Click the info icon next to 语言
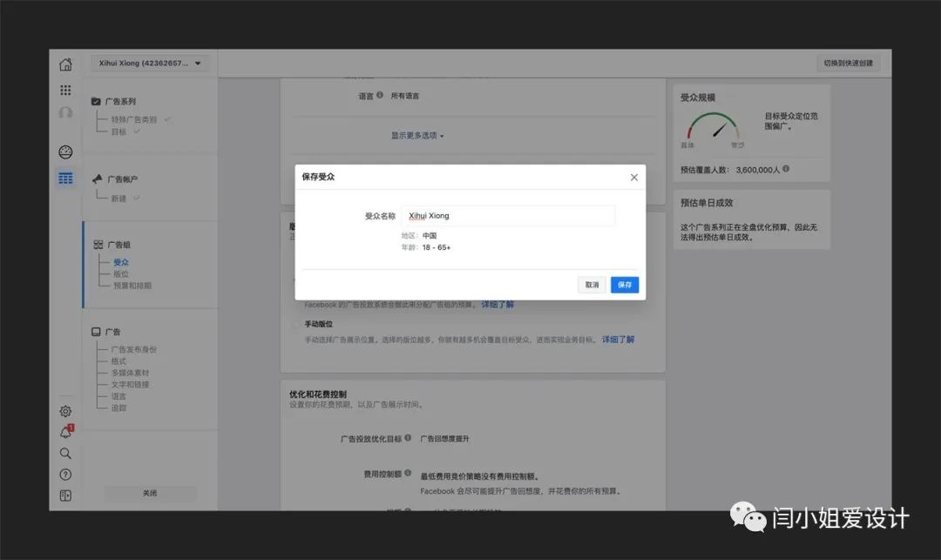This screenshot has height=560, width=941. point(380,95)
